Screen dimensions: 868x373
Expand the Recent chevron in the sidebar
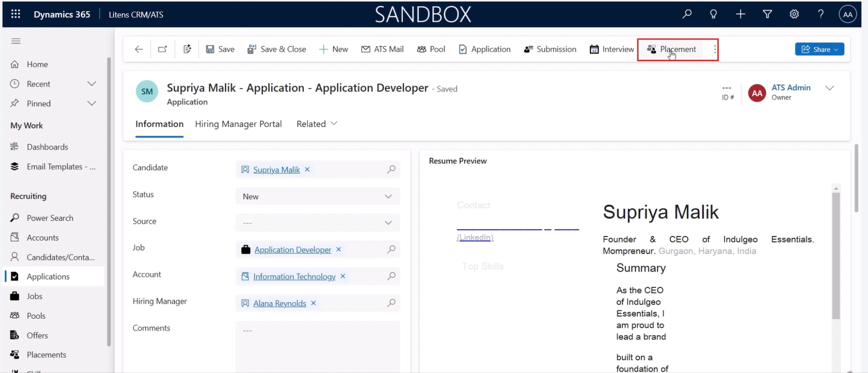92,84
